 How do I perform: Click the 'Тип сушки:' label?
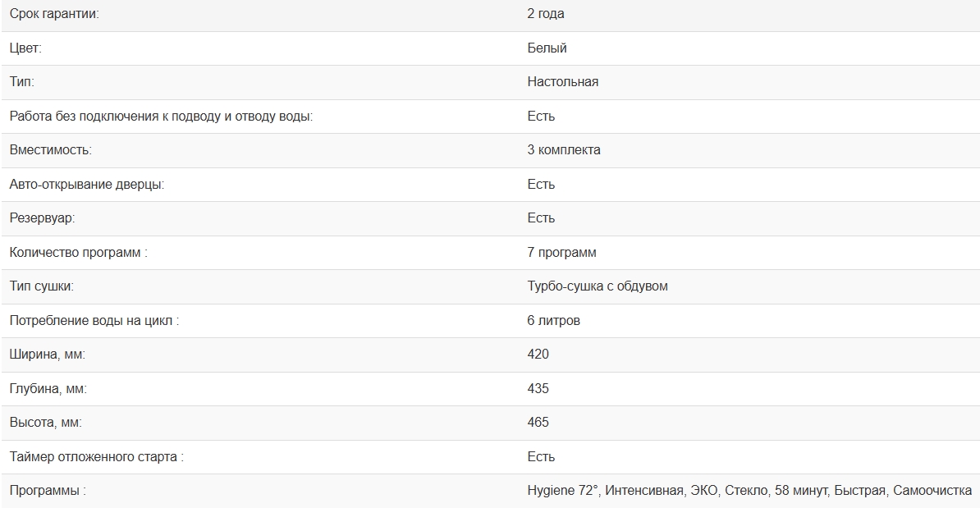[x=42, y=286]
